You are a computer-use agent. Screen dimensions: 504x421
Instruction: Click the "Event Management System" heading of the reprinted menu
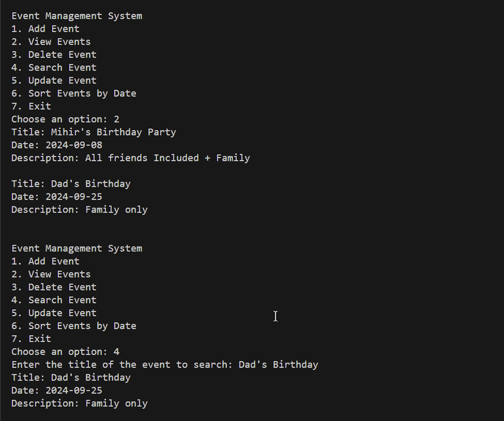[77, 248]
